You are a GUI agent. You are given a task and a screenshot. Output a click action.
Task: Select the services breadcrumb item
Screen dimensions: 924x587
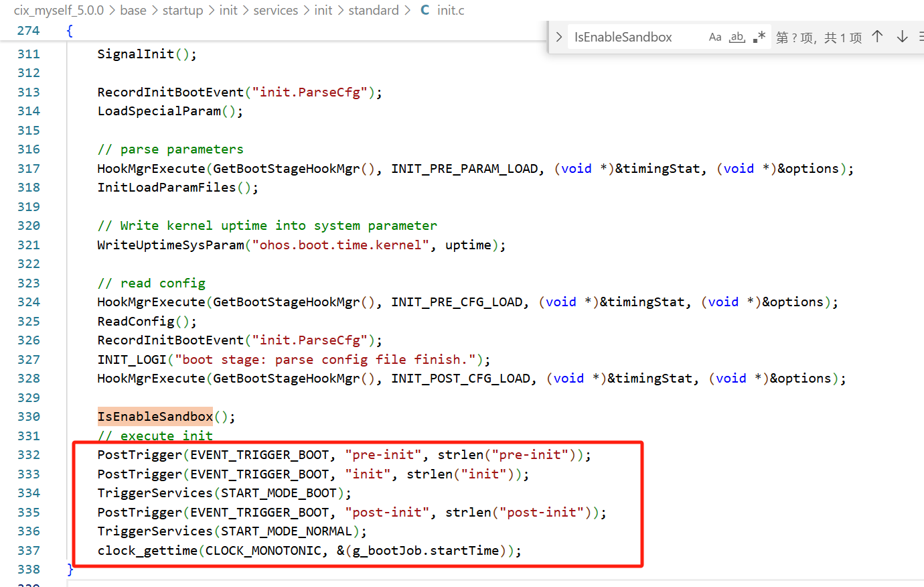point(275,10)
